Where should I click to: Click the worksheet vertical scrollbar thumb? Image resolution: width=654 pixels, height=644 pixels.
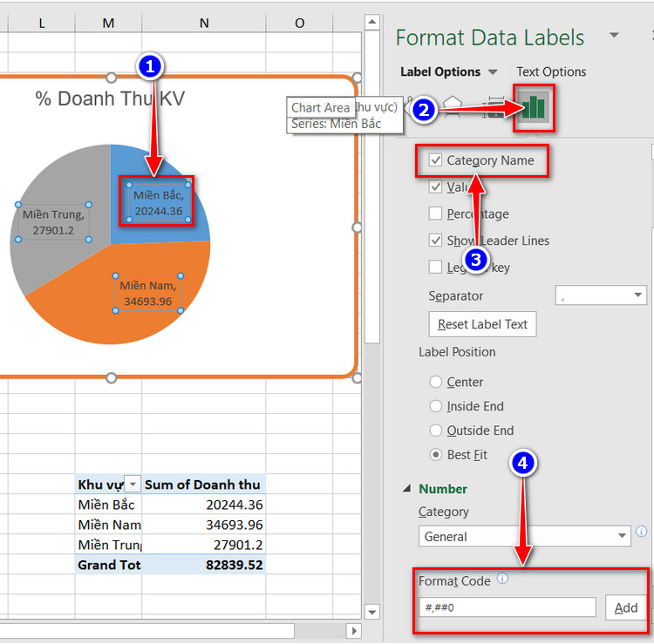[372, 186]
